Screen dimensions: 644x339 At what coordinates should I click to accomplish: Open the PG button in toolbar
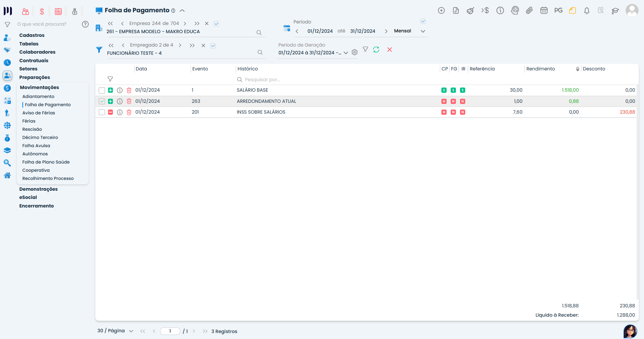[558, 10]
